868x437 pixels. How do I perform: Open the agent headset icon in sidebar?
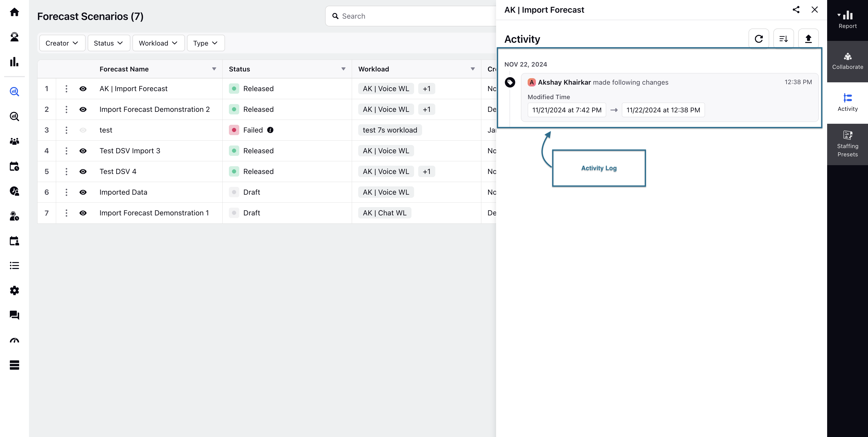[14, 37]
